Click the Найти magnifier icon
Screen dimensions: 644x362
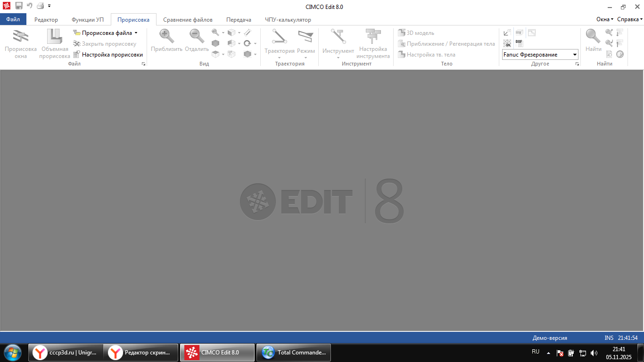click(x=593, y=36)
